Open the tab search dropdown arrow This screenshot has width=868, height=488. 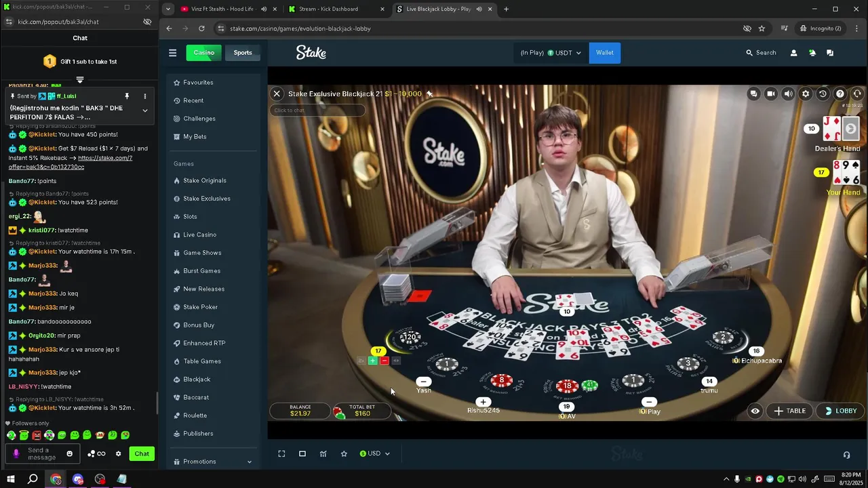click(x=168, y=9)
